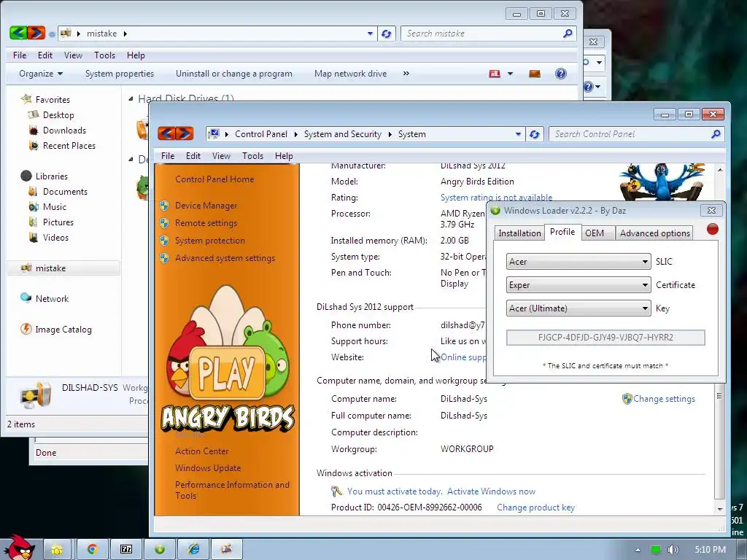Click the product key field in Windows Loader
The width and height of the screenshot is (747, 560).
point(605,337)
